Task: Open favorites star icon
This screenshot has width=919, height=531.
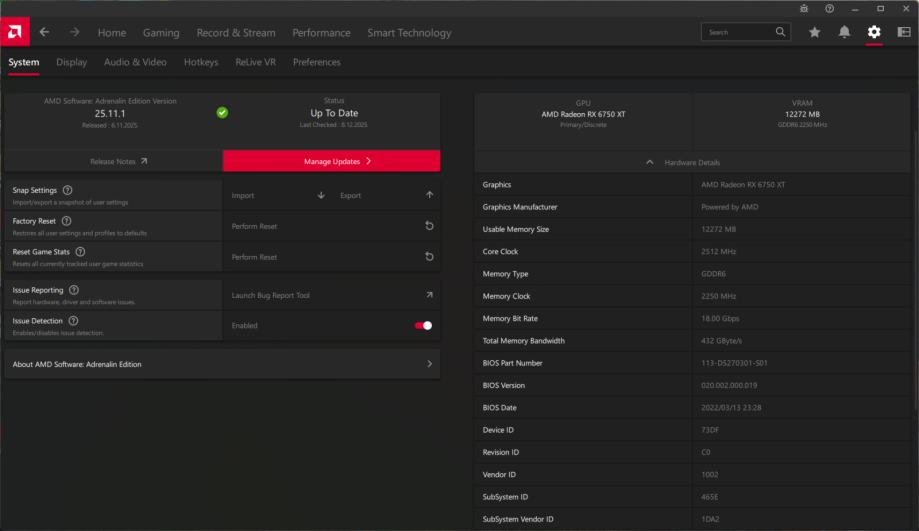Action: click(x=814, y=32)
